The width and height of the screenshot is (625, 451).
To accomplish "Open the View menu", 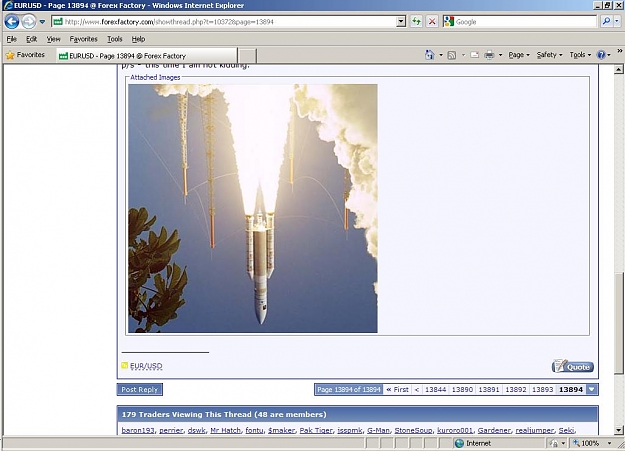I will click(53, 39).
